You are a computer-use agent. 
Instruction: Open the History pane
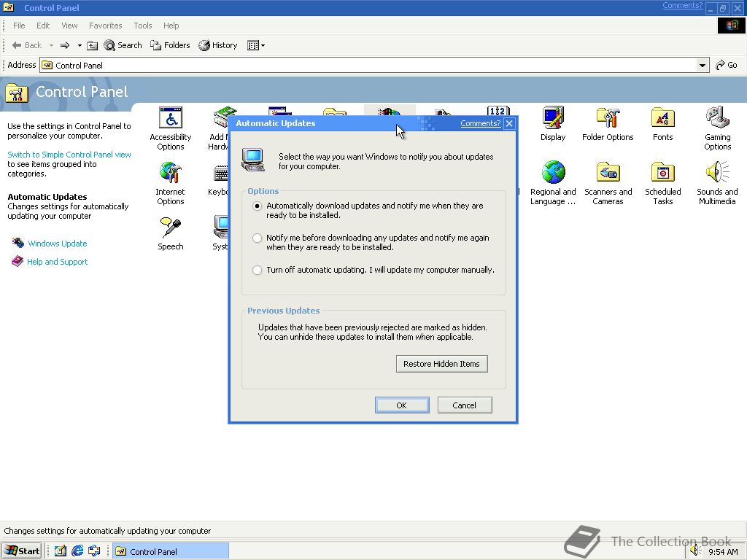[218, 45]
